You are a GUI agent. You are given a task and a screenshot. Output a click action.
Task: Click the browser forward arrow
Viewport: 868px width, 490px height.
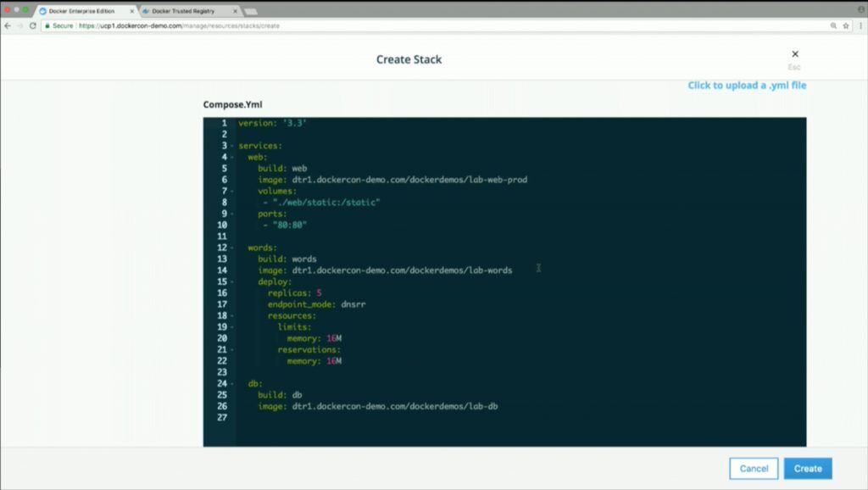click(x=20, y=25)
